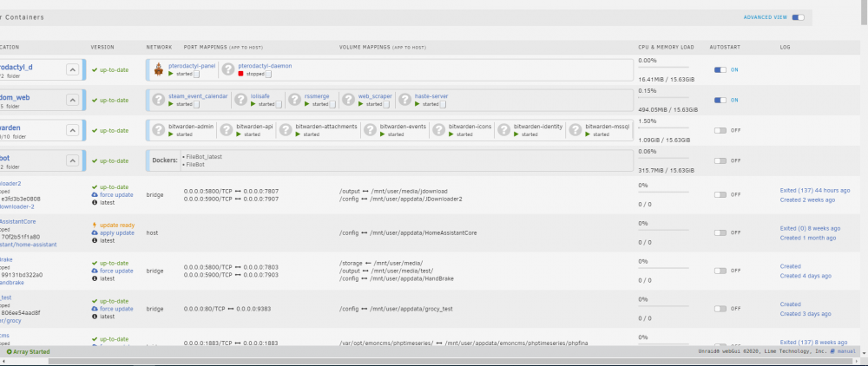This screenshot has height=366, width=868.
Task: Collapse the bitwarden folder with chevron
Action: pos(72,130)
